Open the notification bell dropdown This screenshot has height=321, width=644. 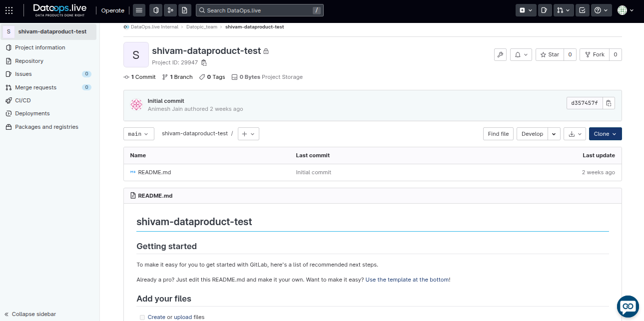(521, 55)
